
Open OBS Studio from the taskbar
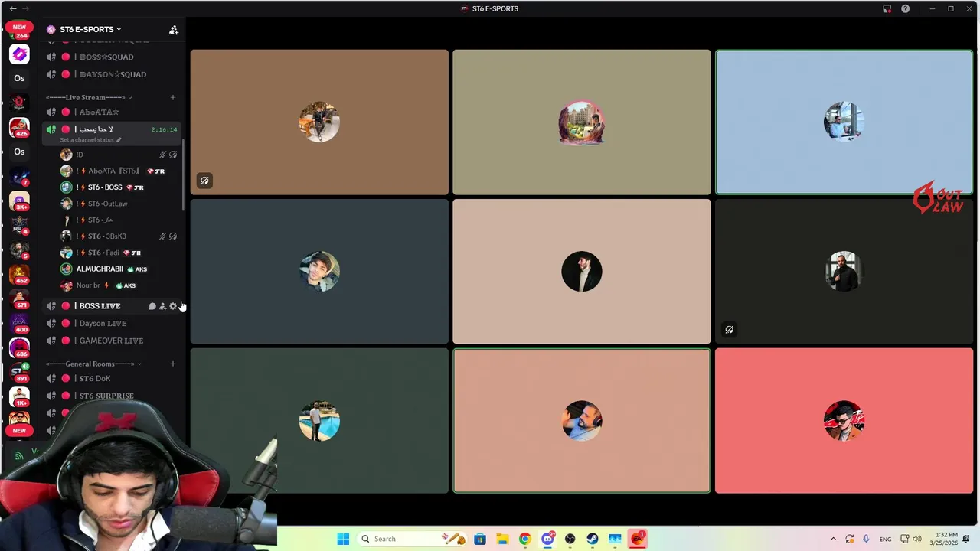(x=570, y=539)
